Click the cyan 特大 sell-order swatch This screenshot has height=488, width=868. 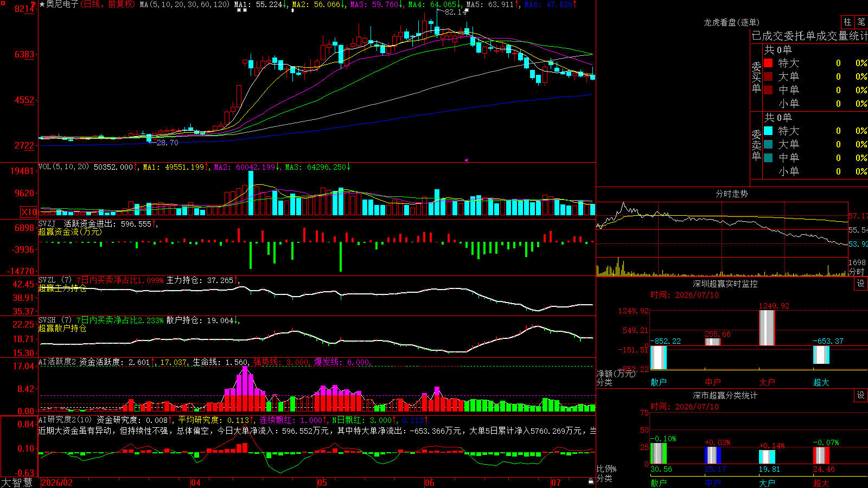click(x=768, y=131)
